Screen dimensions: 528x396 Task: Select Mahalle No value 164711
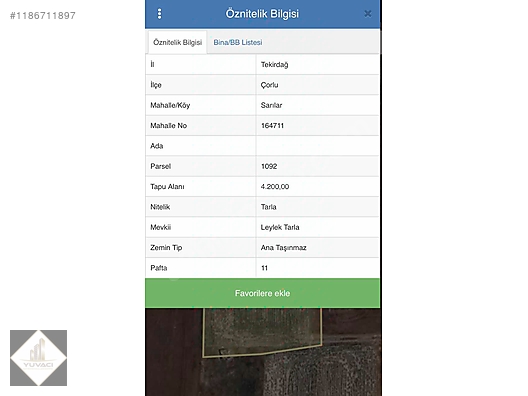click(x=272, y=126)
